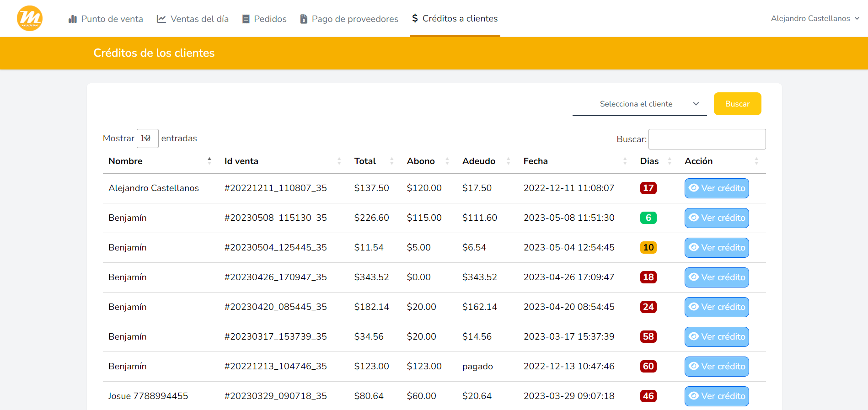The height and width of the screenshot is (410, 868).
Task: Click the red 46 days badge
Action: [x=648, y=396]
